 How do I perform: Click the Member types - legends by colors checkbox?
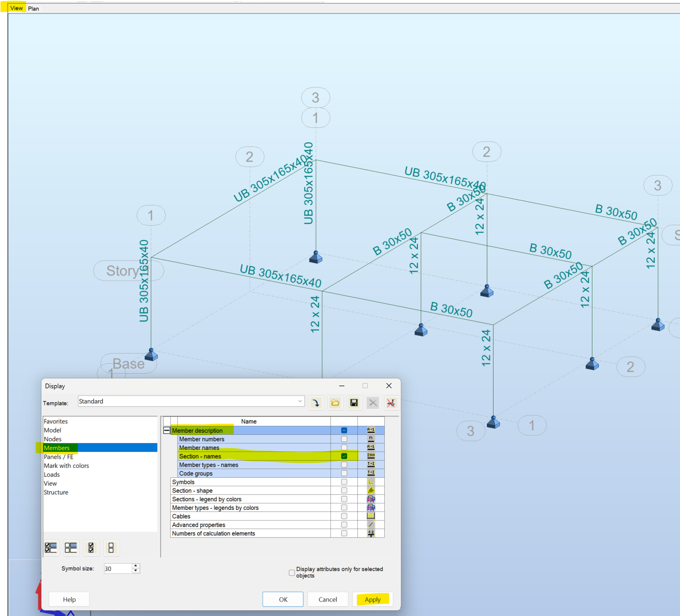tap(344, 507)
